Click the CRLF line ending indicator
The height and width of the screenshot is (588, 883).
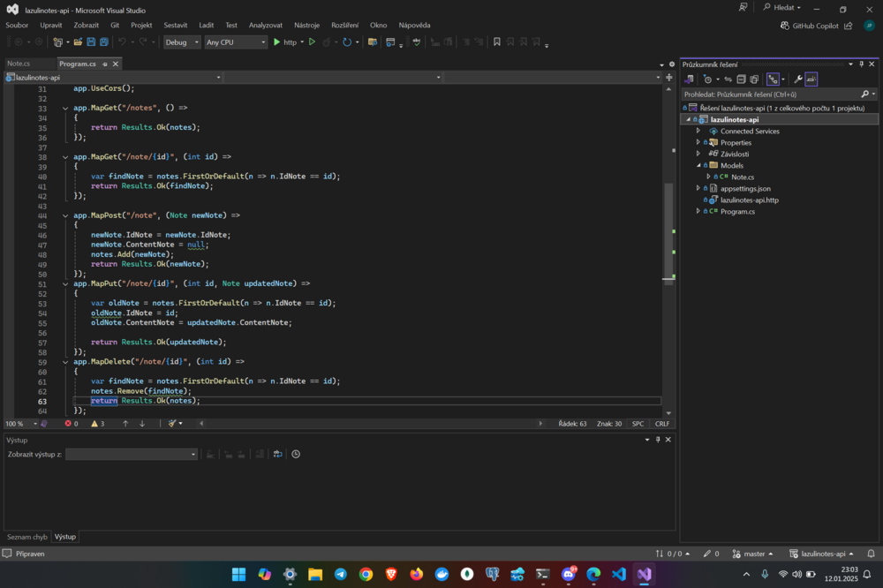662,424
